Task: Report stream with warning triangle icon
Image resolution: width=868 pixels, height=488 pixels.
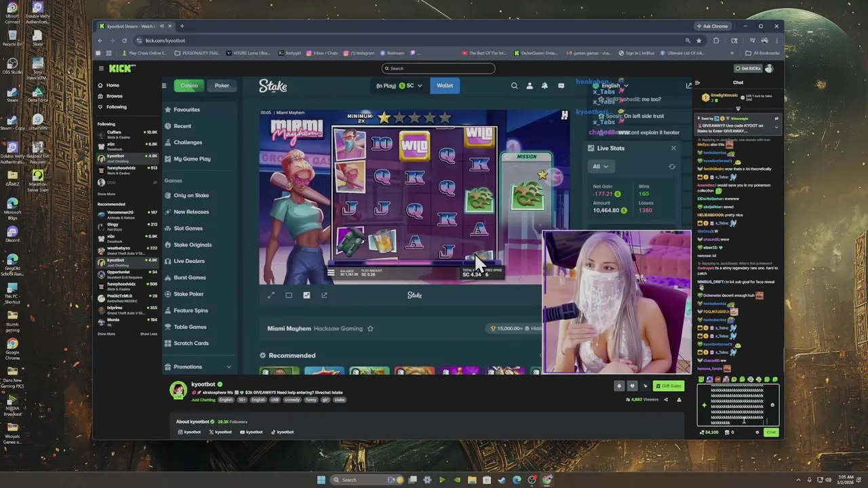Action: click(x=679, y=399)
